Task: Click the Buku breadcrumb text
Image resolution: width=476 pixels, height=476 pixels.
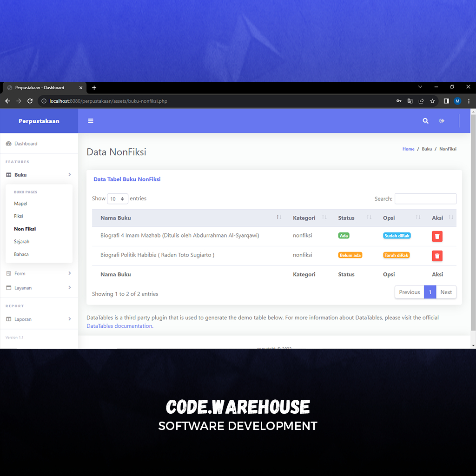Action: click(x=427, y=149)
